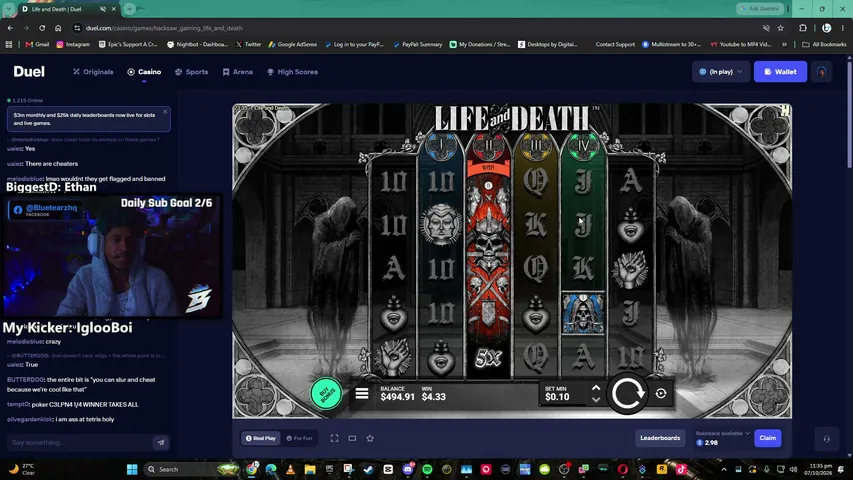Close the Life and Death browser tab
The height and width of the screenshot is (480, 853).
114,9
